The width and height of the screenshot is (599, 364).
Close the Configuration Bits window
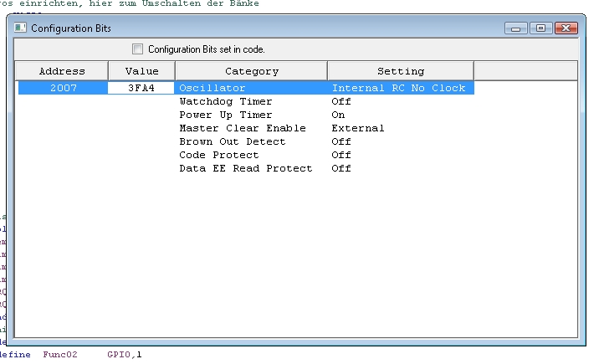[x=566, y=28]
